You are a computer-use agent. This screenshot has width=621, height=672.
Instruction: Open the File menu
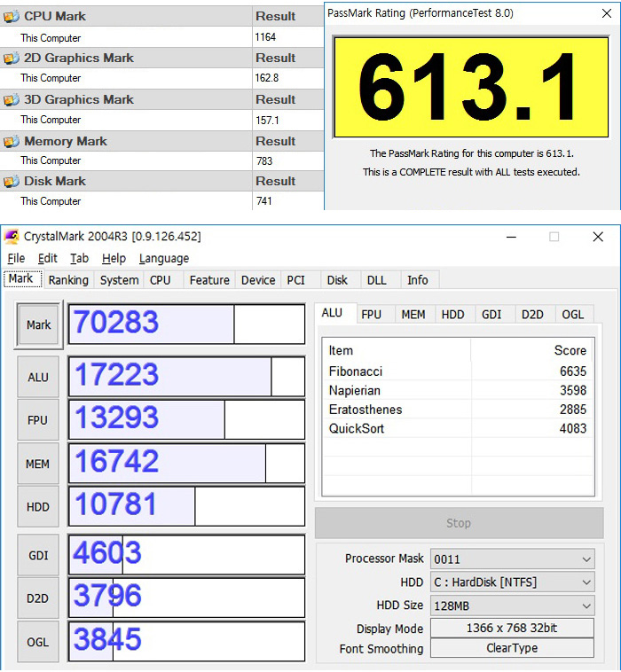tap(16, 259)
